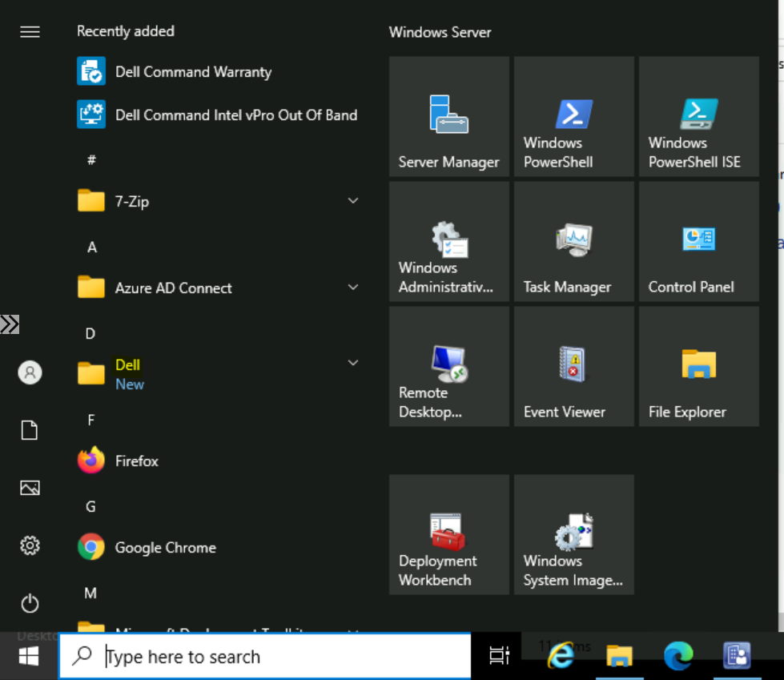This screenshot has width=784, height=680.
Task: Open Control Panel tile
Action: tap(699, 242)
